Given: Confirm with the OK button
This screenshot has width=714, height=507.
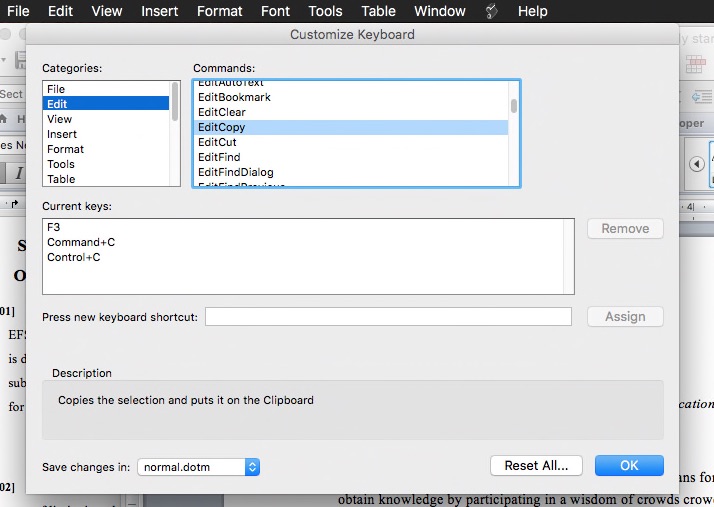Looking at the screenshot, I should [x=629, y=466].
